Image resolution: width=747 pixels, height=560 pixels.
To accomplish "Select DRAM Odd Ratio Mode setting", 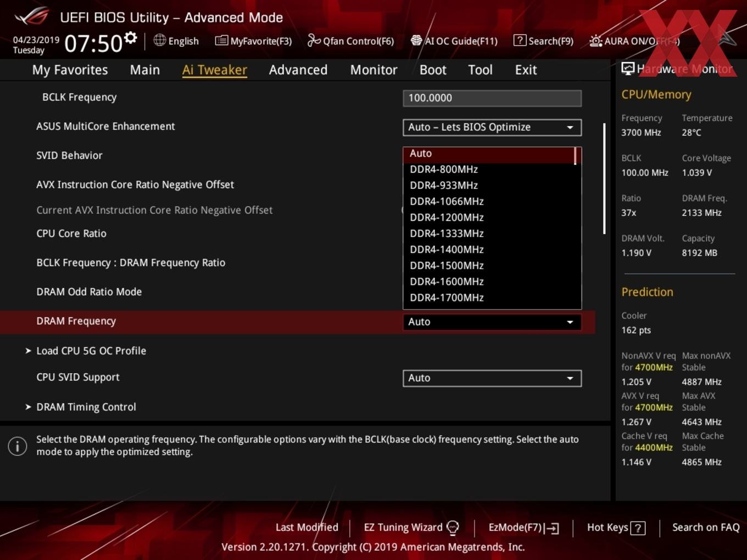I will point(89,292).
